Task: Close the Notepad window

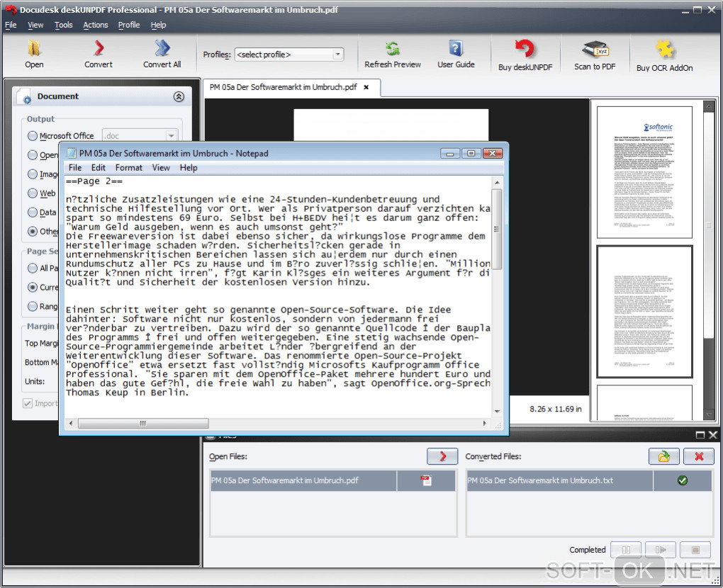Action: [x=493, y=154]
